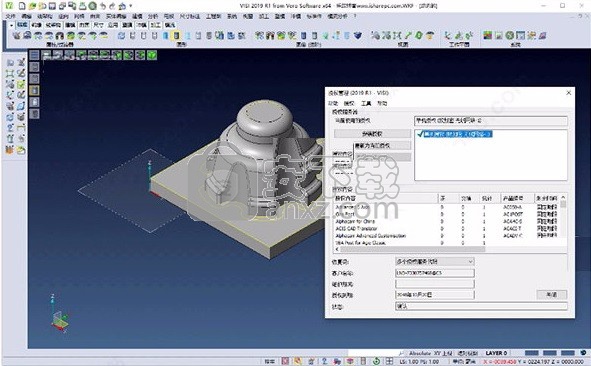Open the combo box in license dialog
The width and height of the screenshot is (591, 366).
tap(435, 261)
